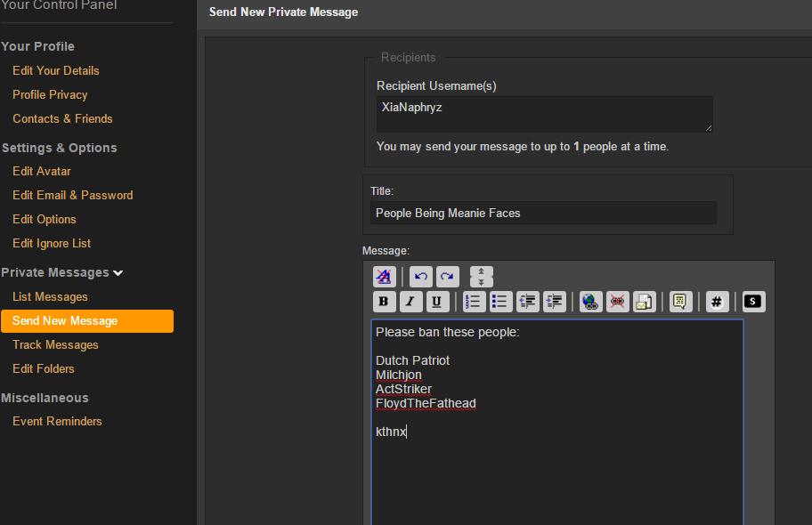The image size is (812, 525).
Task: Undo the last edit in message editor
Action: 421,277
